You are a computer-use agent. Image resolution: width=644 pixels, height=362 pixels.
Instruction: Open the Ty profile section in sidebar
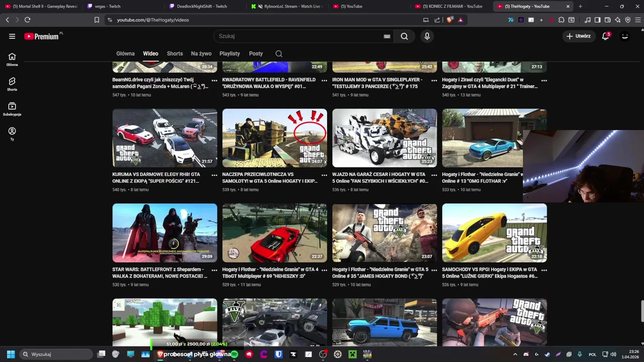tap(12, 133)
